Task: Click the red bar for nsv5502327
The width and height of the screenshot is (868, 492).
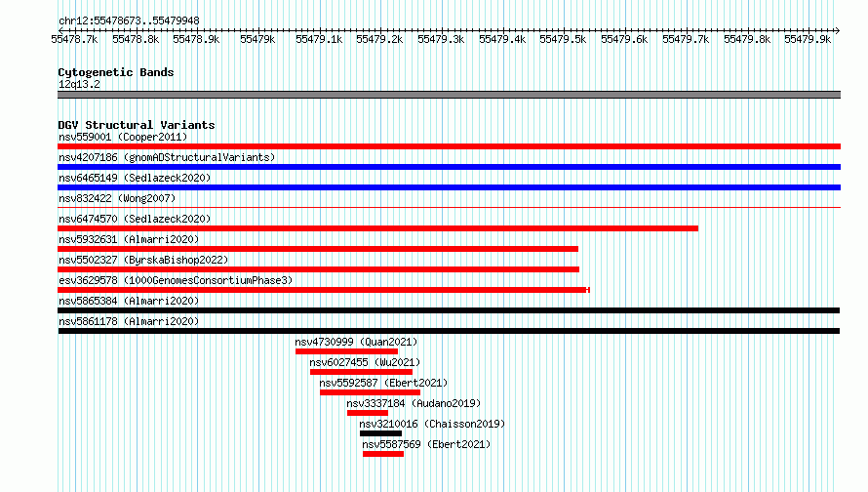Action: click(318, 269)
